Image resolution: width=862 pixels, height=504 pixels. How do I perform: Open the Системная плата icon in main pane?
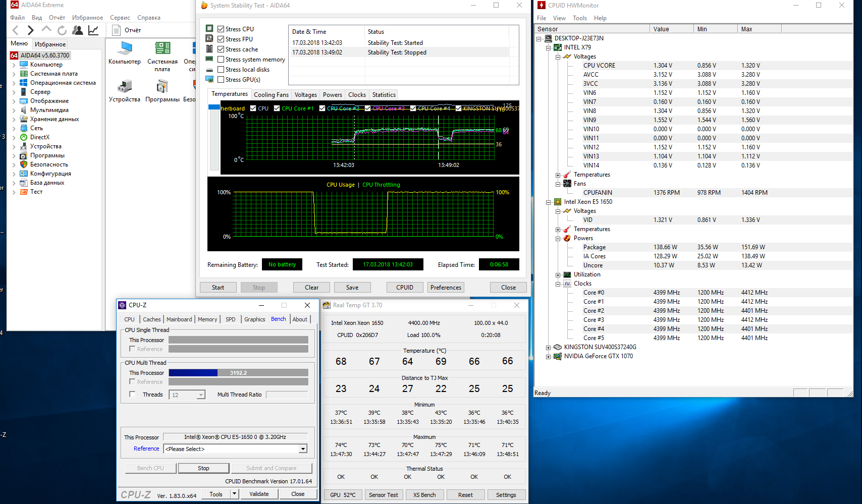tap(163, 48)
